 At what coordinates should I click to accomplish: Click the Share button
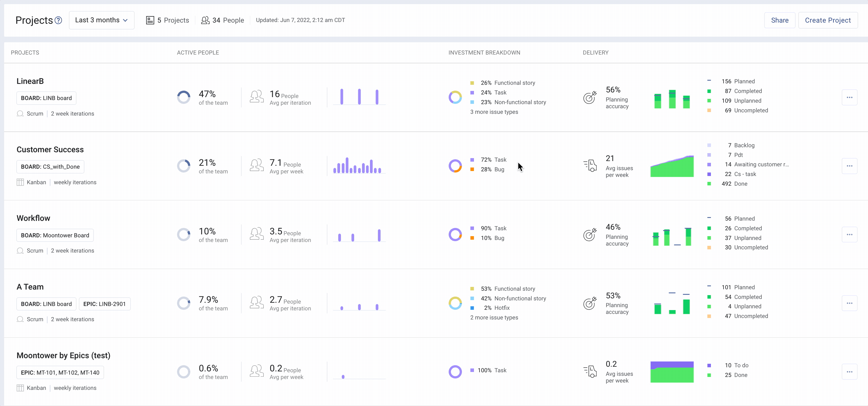coord(779,20)
